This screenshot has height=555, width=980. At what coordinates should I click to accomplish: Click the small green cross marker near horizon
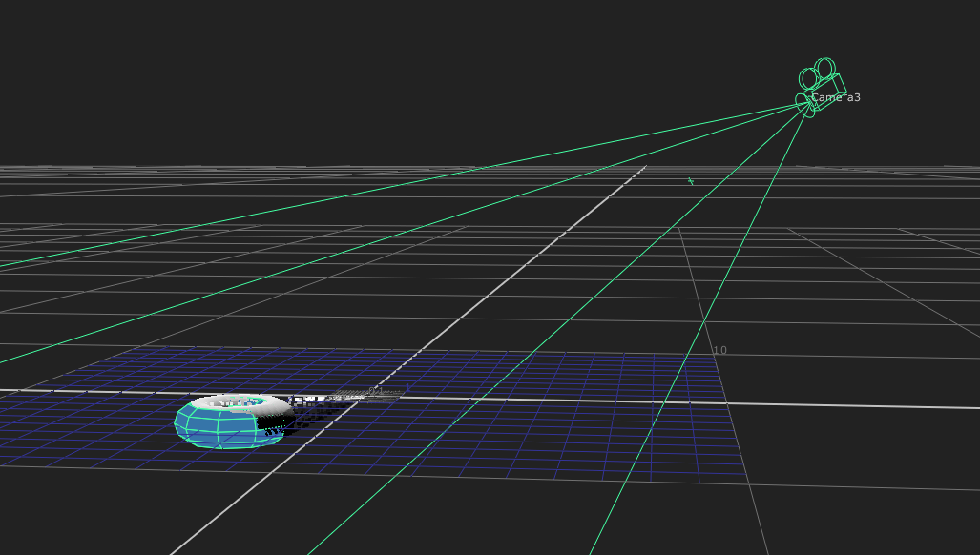691,181
